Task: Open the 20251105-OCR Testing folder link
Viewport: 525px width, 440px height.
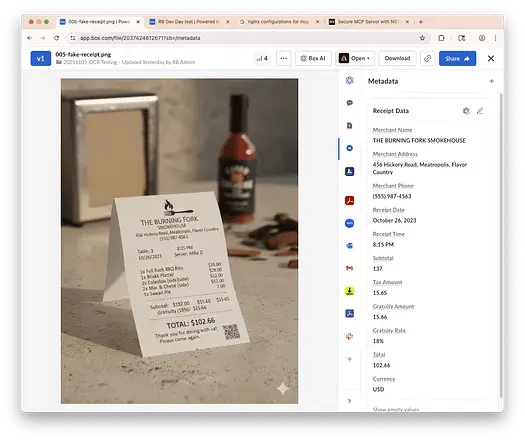Action: 90,62
